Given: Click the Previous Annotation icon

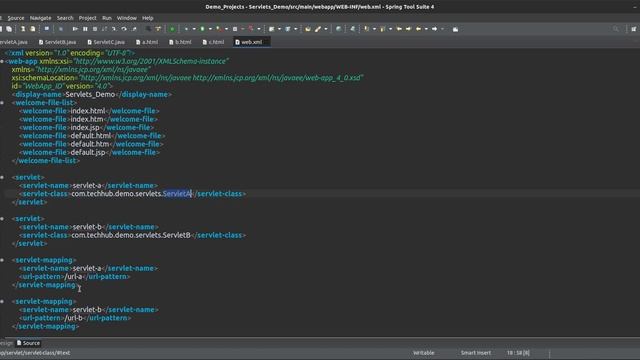Looking at the screenshot, I should 382,29.
